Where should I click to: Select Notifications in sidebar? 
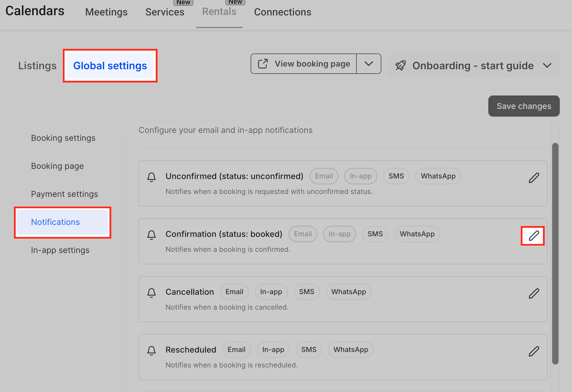tap(62, 222)
